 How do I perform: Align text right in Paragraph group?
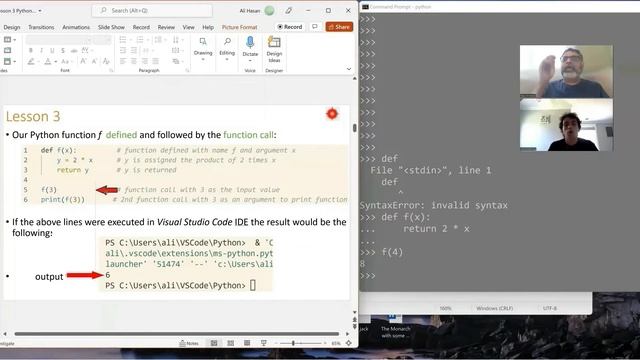coord(144,61)
